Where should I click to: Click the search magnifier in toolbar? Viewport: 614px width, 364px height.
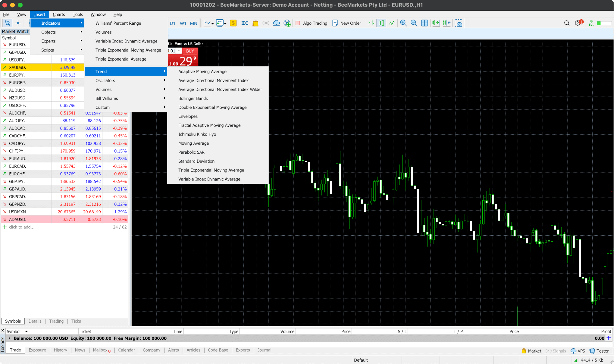click(x=566, y=23)
